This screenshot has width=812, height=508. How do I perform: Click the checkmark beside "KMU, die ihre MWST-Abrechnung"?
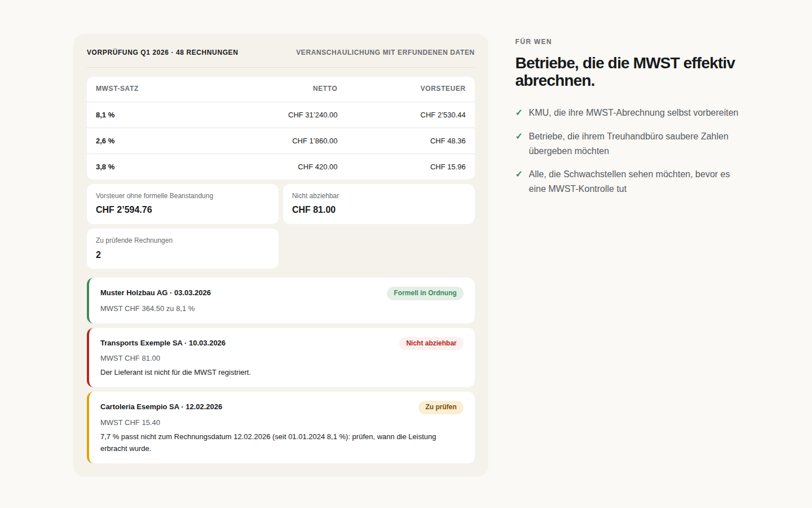(519, 113)
